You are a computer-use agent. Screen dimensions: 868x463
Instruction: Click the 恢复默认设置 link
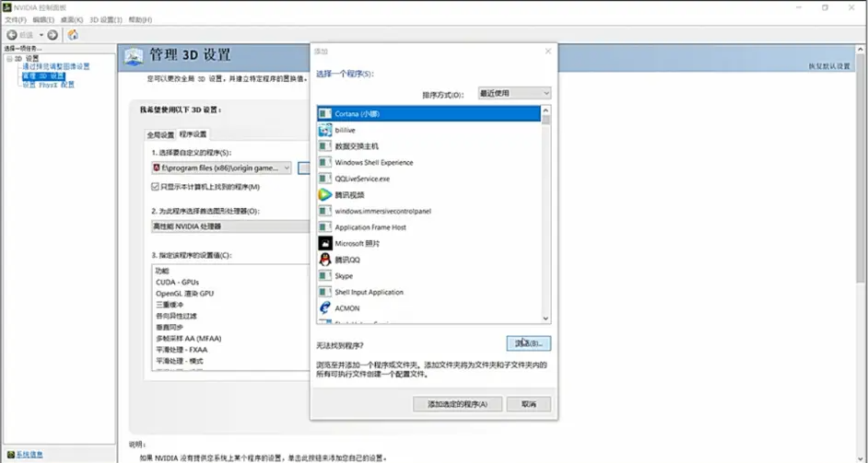point(828,66)
